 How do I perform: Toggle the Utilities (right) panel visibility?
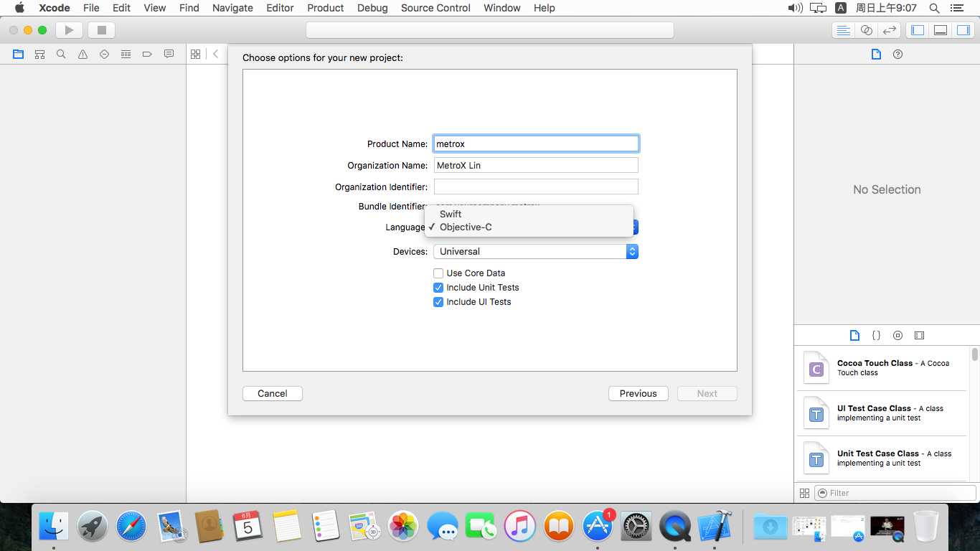(963, 30)
